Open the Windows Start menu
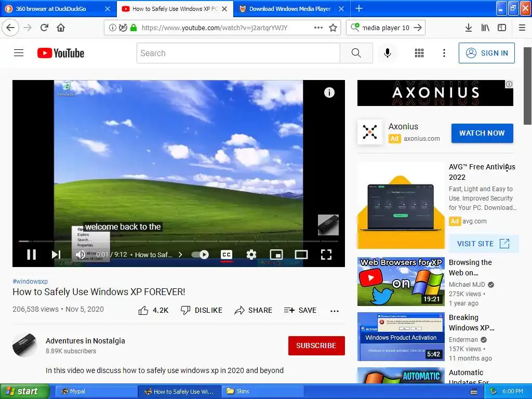 tap(25, 391)
